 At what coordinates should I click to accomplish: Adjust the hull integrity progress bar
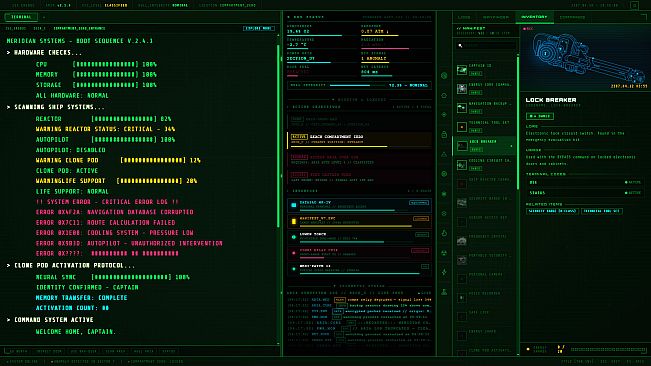coord(357,85)
